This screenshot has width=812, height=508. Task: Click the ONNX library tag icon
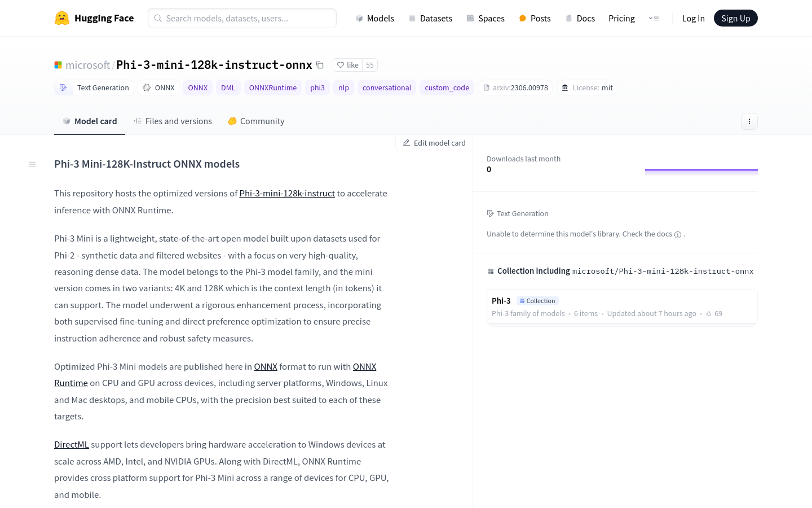pos(147,87)
